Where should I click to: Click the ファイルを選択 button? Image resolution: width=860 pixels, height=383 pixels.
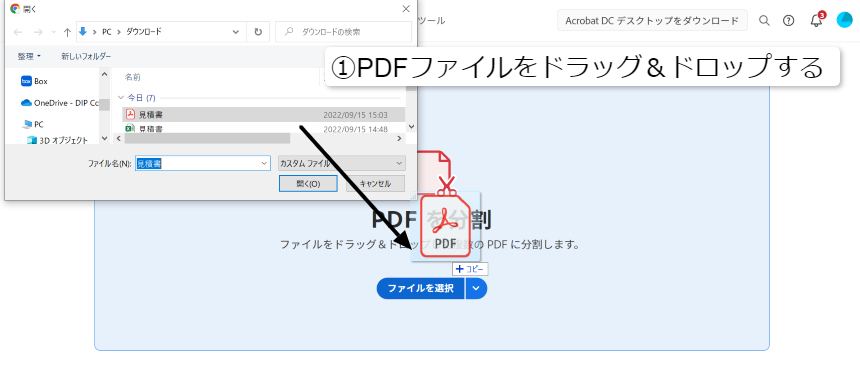pos(421,289)
